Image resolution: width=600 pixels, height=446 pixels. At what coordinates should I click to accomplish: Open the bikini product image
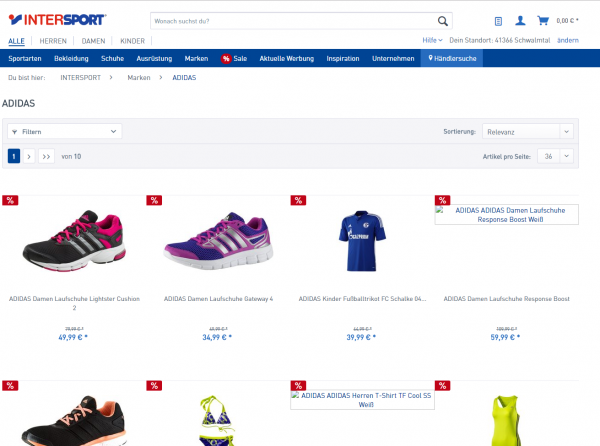click(x=217, y=421)
